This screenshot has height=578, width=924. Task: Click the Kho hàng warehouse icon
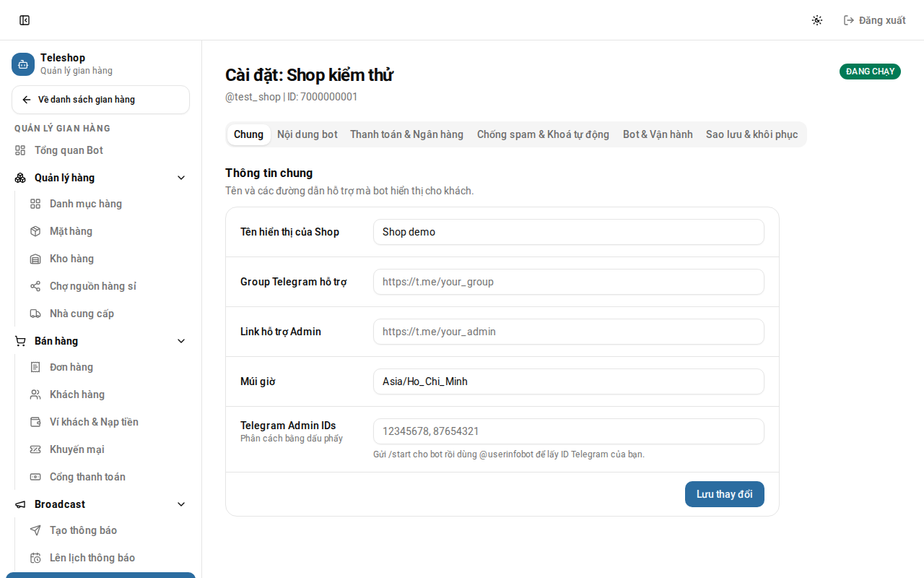(35, 259)
